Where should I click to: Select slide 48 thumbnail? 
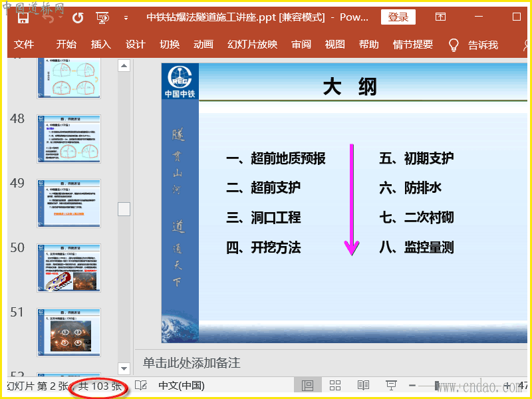(69, 139)
